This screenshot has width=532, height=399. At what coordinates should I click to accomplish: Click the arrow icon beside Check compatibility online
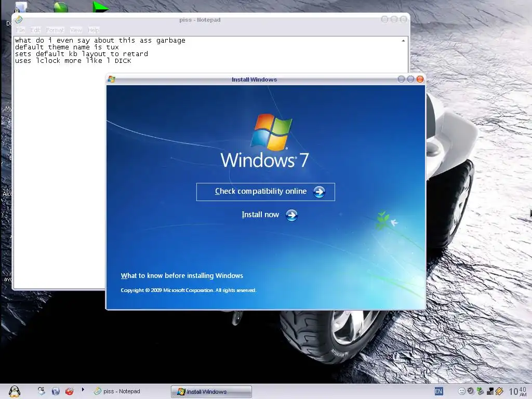(x=319, y=192)
